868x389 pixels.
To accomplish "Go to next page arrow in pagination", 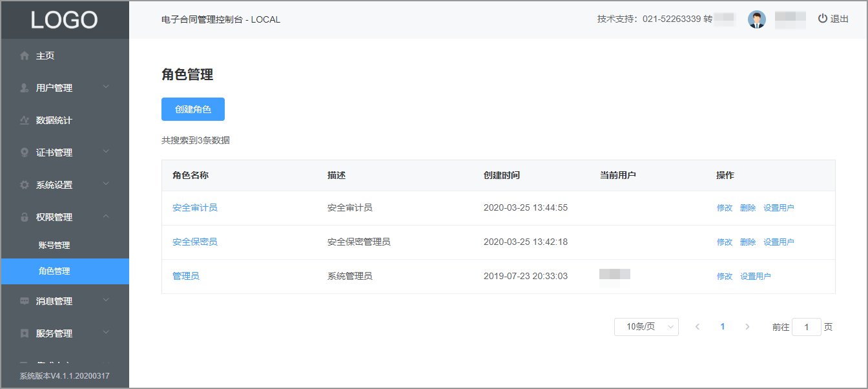I will [747, 327].
